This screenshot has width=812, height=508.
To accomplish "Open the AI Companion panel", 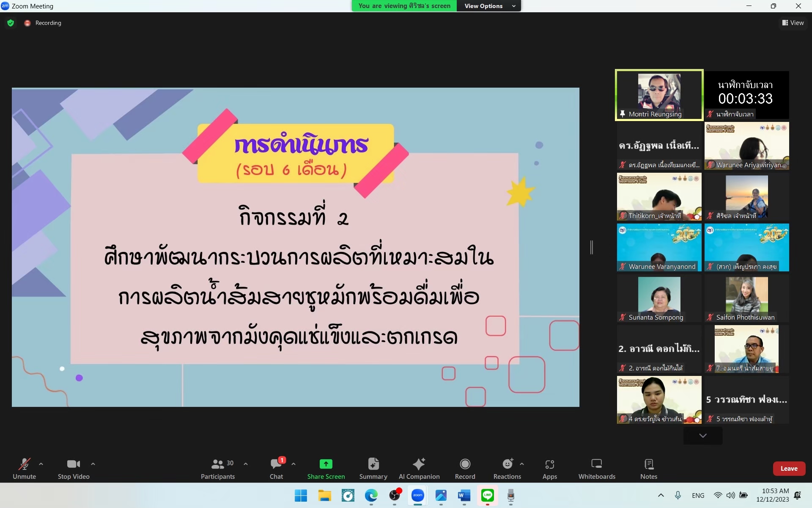I will [419, 469].
